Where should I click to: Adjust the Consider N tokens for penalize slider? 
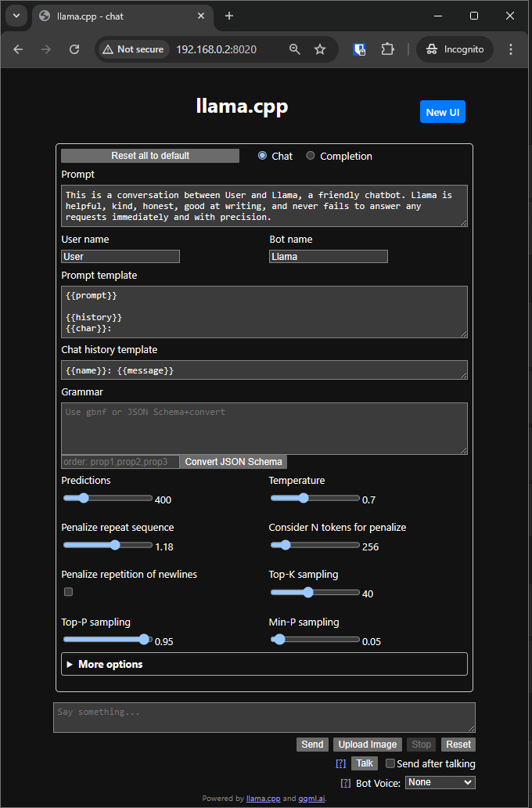coord(315,545)
